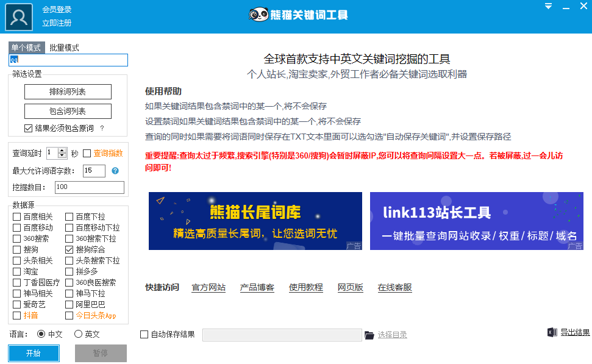
Task: Check the 丁香园医疗 data source
Action: (16, 282)
